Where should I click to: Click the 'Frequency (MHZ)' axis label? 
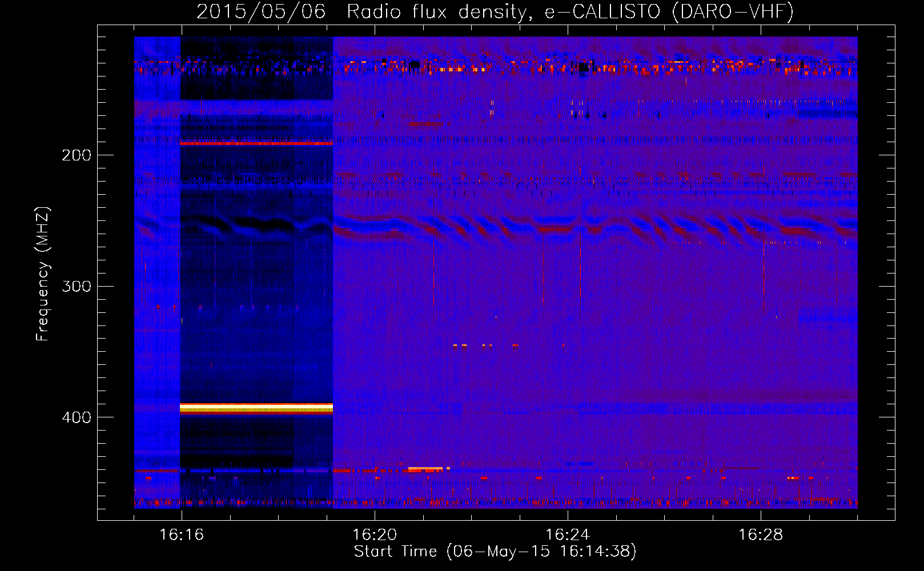pyautogui.click(x=43, y=274)
